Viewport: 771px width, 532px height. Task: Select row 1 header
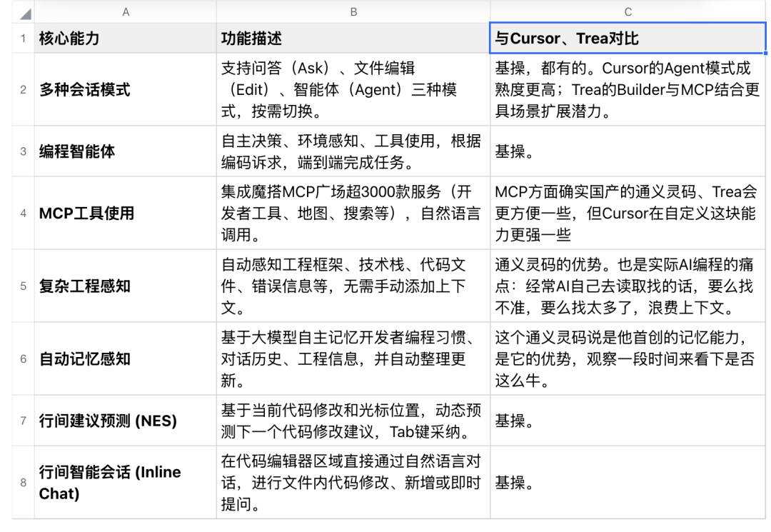point(23,38)
